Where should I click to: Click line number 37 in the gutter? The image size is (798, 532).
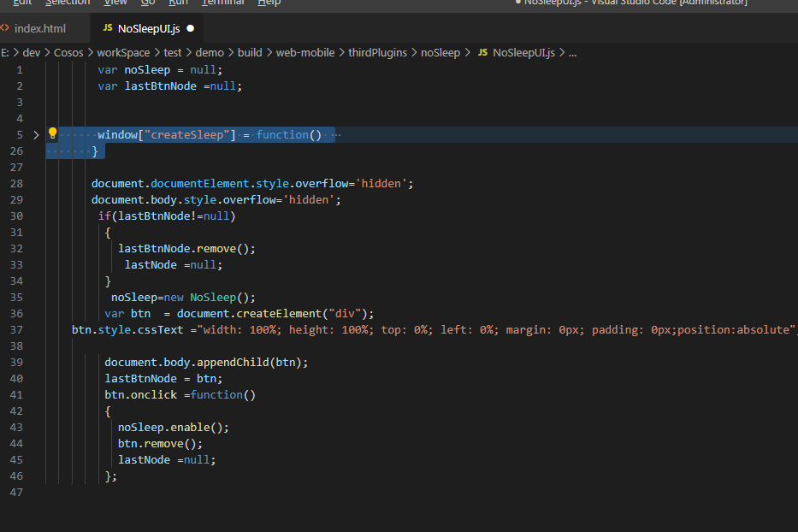pyautogui.click(x=17, y=329)
